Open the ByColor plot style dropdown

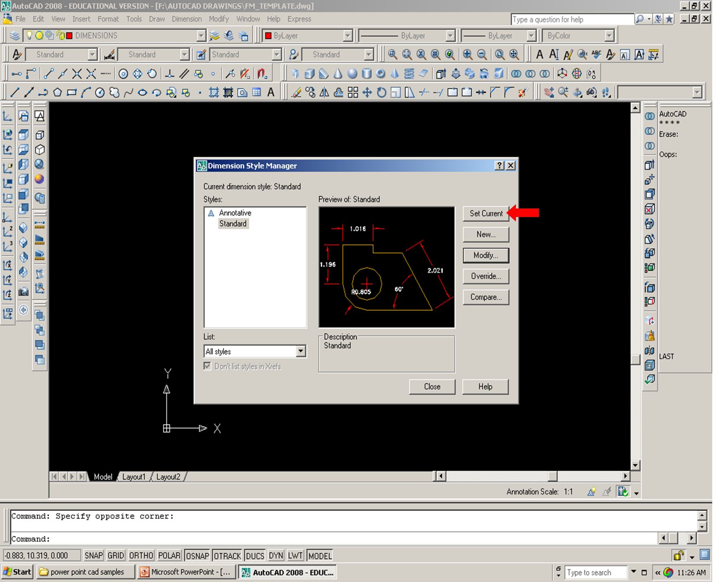[609, 36]
